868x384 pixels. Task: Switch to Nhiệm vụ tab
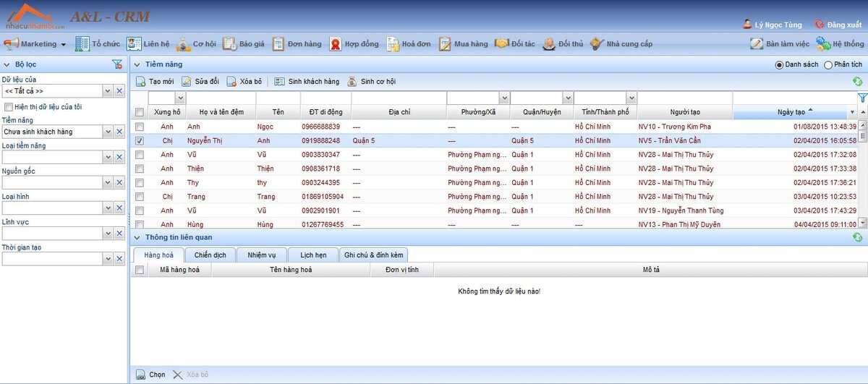[262, 255]
